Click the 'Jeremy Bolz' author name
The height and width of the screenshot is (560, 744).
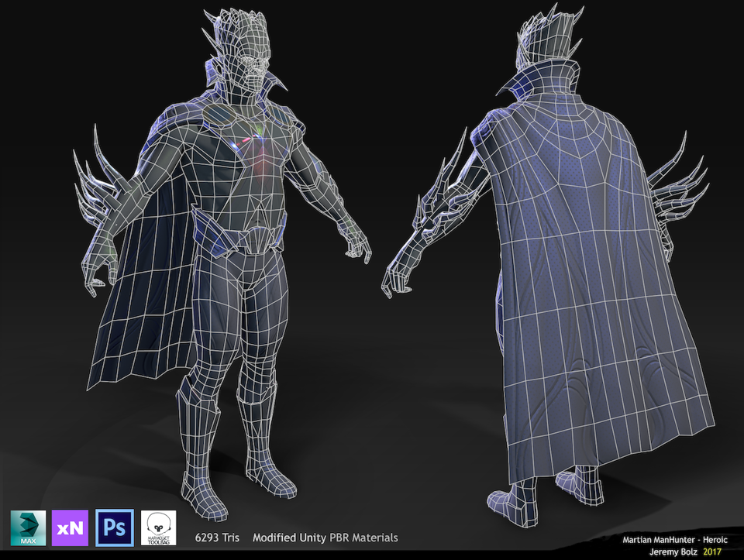click(x=673, y=551)
